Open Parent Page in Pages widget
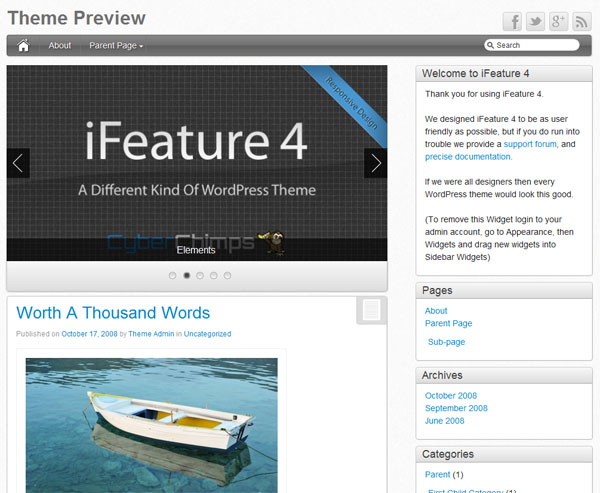Screen dimensions: 600x493 coord(448,323)
